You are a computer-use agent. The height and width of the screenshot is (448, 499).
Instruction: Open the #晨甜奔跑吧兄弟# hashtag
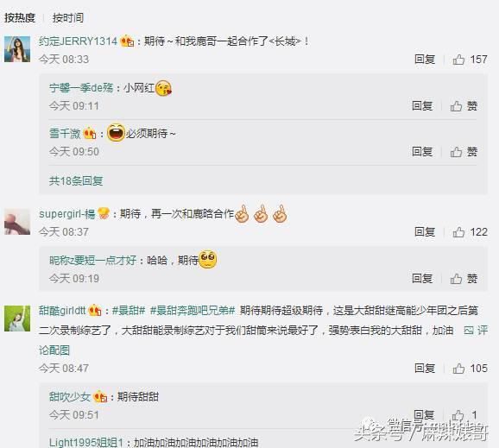[x=193, y=310]
